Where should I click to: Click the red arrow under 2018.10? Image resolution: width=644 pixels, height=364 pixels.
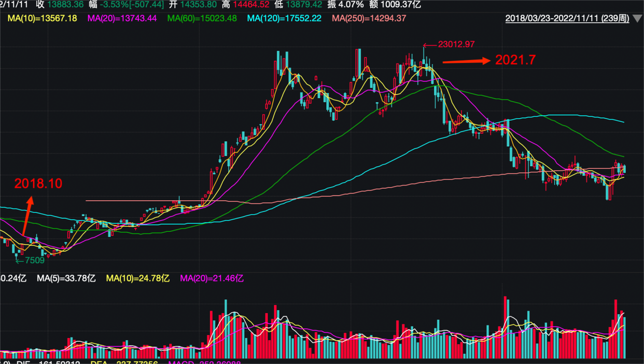pyautogui.click(x=27, y=215)
